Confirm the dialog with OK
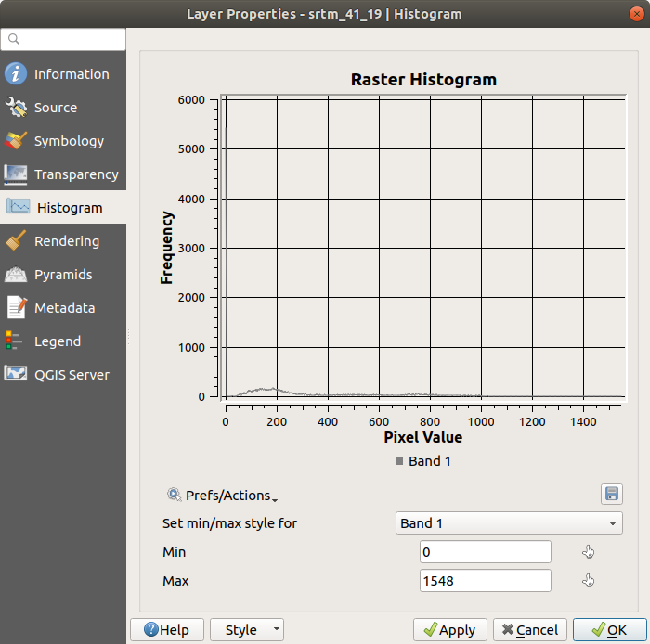The width and height of the screenshot is (650, 644). click(x=608, y=630)
